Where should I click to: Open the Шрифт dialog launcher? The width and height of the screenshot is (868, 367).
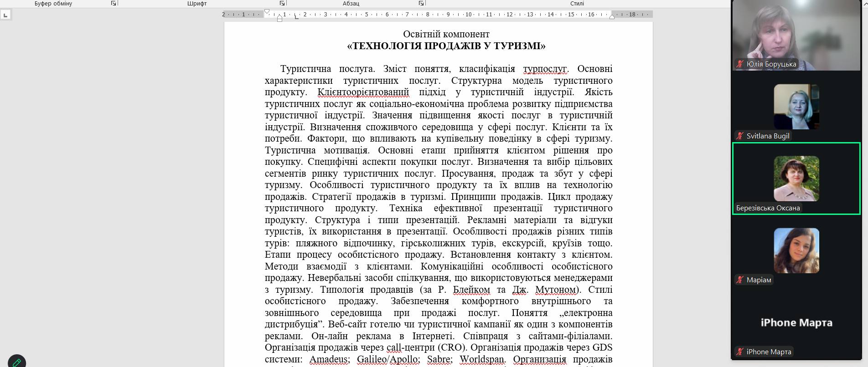coord(282,3)
